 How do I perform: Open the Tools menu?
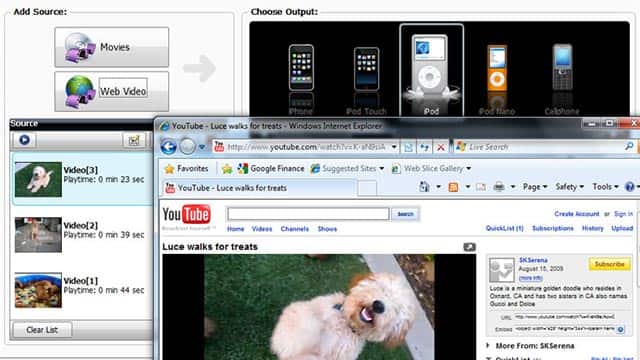coord(605,187)
